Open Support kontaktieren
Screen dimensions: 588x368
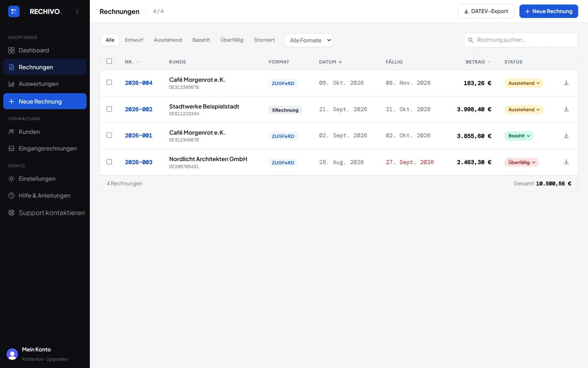pyautogui.click(x=45, y=213)
